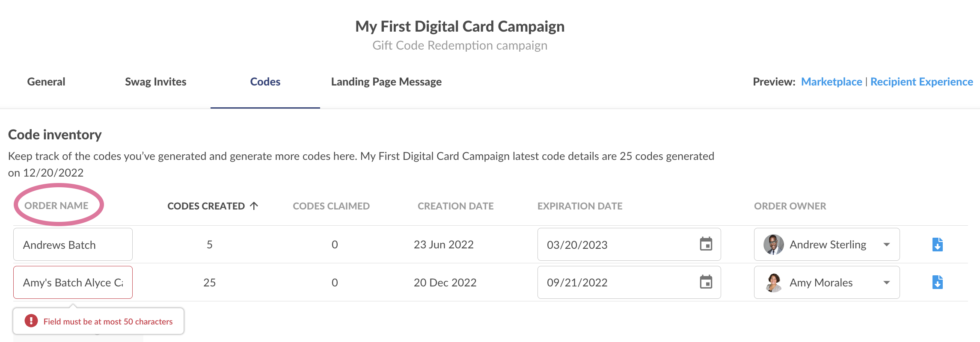Click into the Amy's Batch order name field
This screenshot has height=342, width=980.
coord(73,283)
